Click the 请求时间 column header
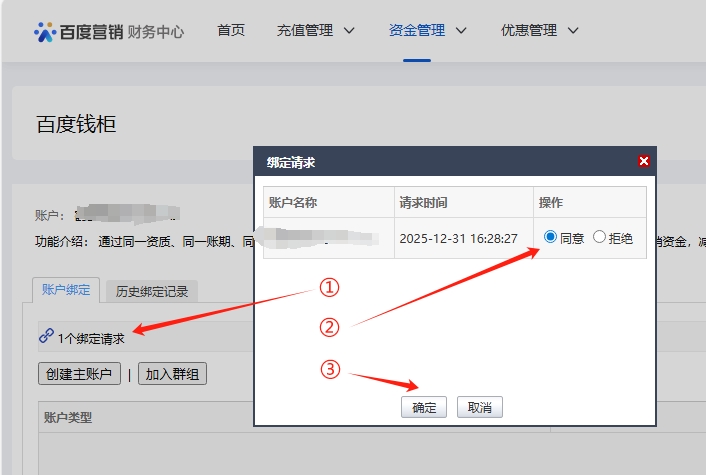The image size is (706, 475). pos(423,202)
